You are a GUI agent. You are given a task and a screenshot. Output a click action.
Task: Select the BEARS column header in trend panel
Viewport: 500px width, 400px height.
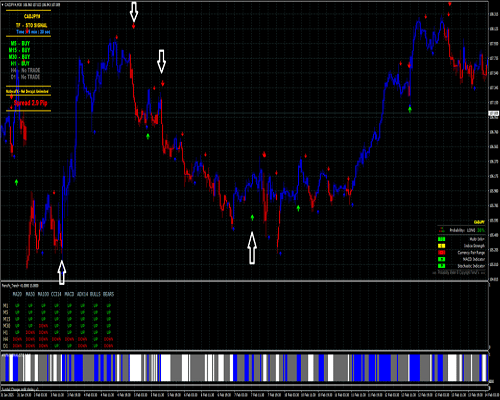(108, 294)
